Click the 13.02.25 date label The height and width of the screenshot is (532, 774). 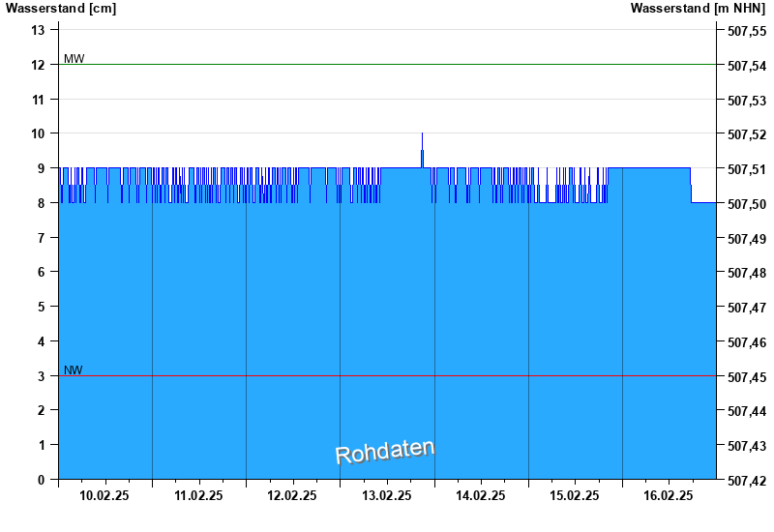(386, 495)
